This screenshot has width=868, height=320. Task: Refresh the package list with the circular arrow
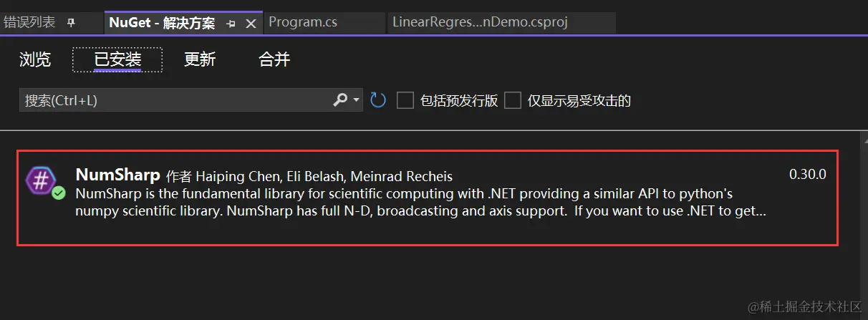378,100
